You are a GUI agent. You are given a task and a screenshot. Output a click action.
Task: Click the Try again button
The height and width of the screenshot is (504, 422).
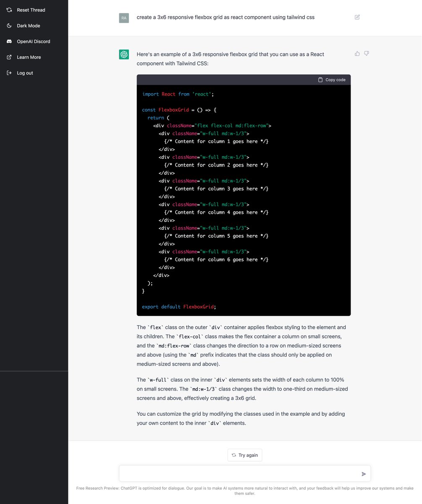point(245,455)
